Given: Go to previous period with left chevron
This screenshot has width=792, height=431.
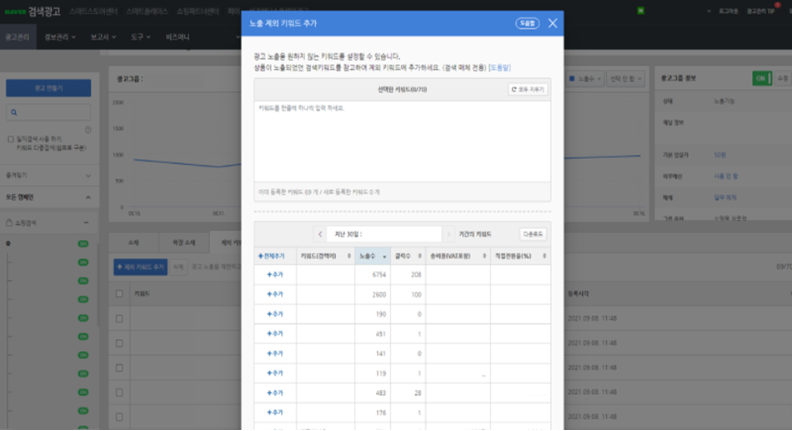Looking at the screenshot, I should click(320, 234).
